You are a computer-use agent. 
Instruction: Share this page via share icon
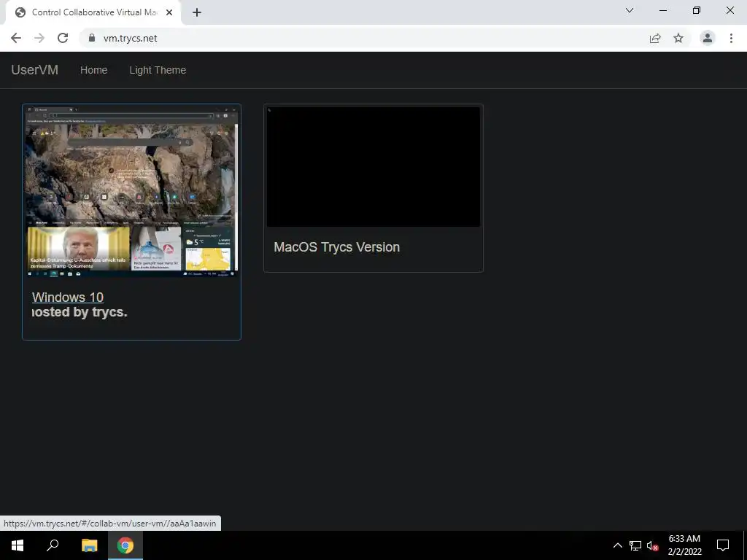click(x=655, y=38)
